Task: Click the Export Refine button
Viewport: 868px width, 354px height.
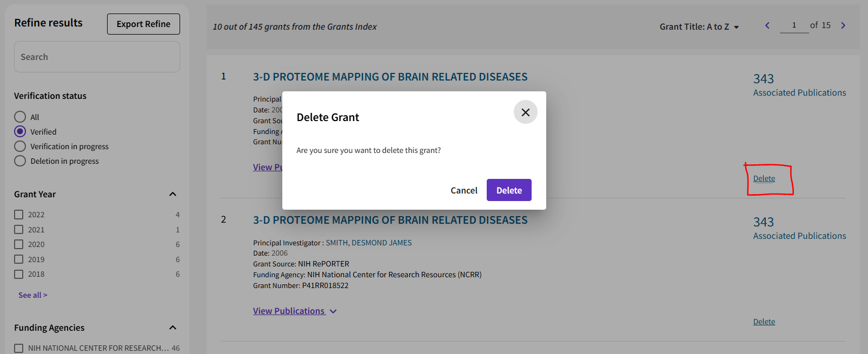Action: click(x=143, y=24)
